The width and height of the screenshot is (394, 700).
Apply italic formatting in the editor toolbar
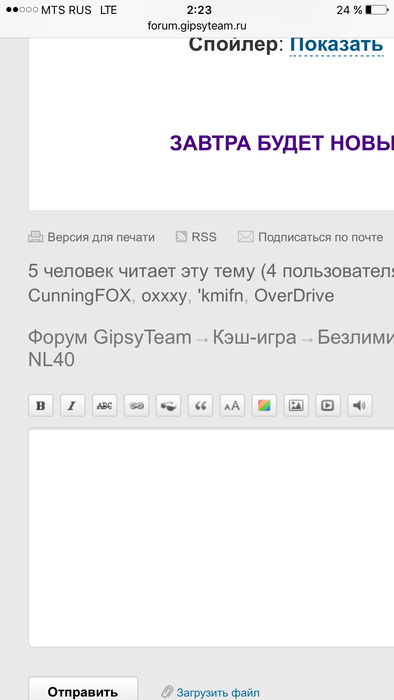pos(73,405)
